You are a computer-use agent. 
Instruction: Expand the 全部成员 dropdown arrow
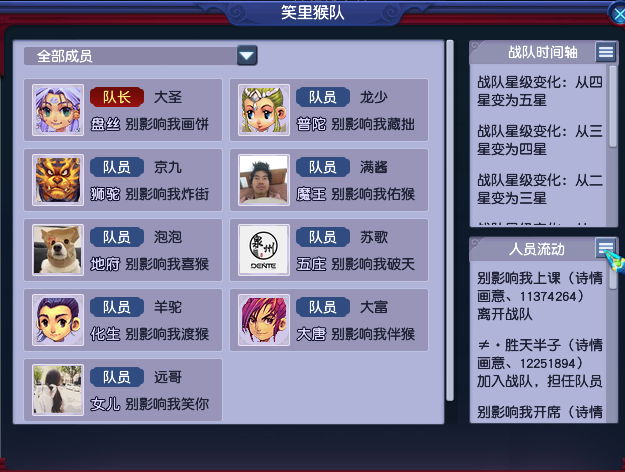click(x=247, y=55)
